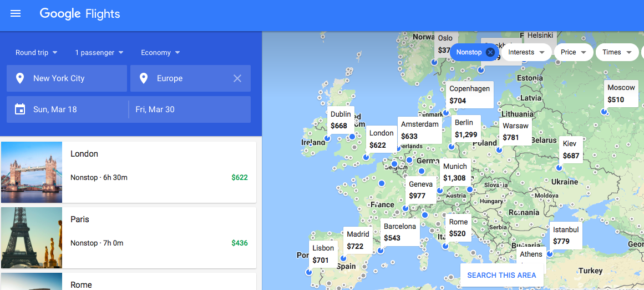This screenshot has height=290, width=644.
Task: Select Geneva $977 map label
Action: 421,189
